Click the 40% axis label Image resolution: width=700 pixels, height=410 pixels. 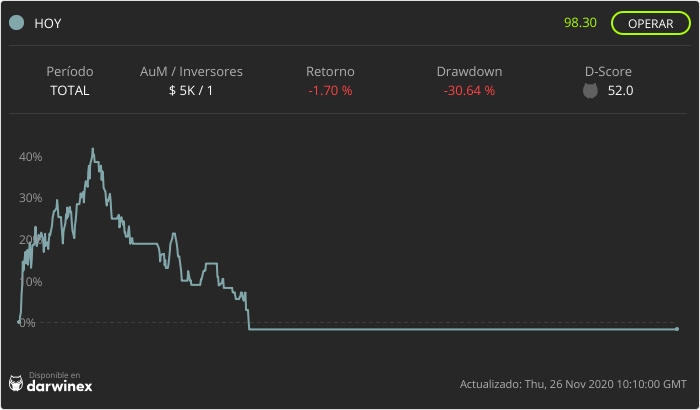[x=30, y=157]
